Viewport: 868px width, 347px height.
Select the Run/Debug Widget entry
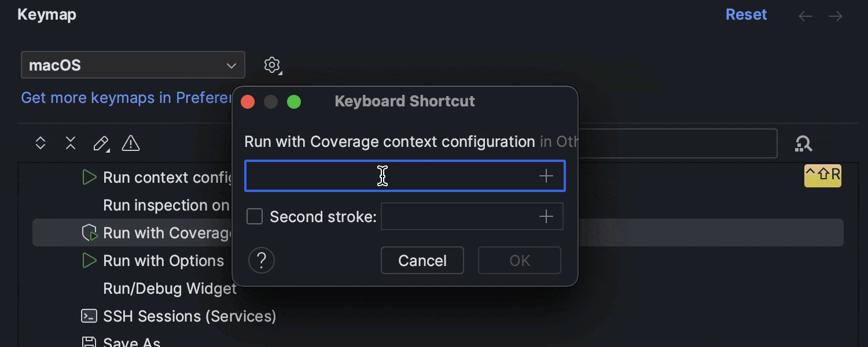coord(170,289)
